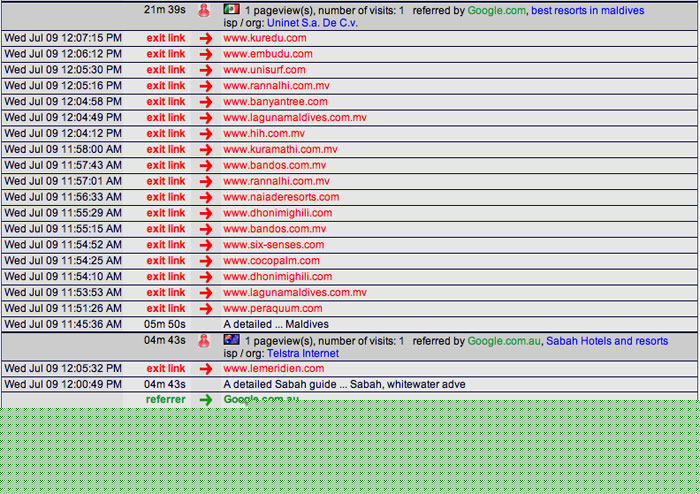The height and width of the screenshot is (494, 700).
Task: Click the red arrow beside www.kuredu.com
Action: pos(205,38)
